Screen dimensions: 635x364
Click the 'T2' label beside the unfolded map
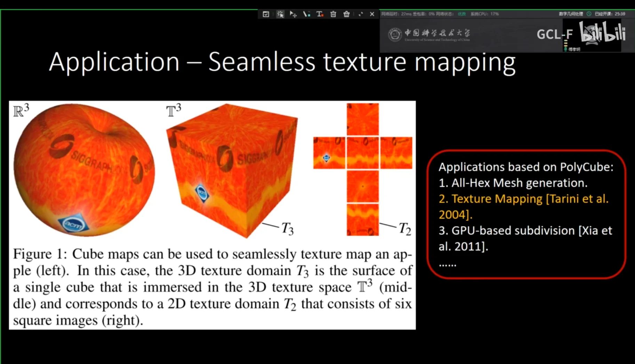point(405,229)
